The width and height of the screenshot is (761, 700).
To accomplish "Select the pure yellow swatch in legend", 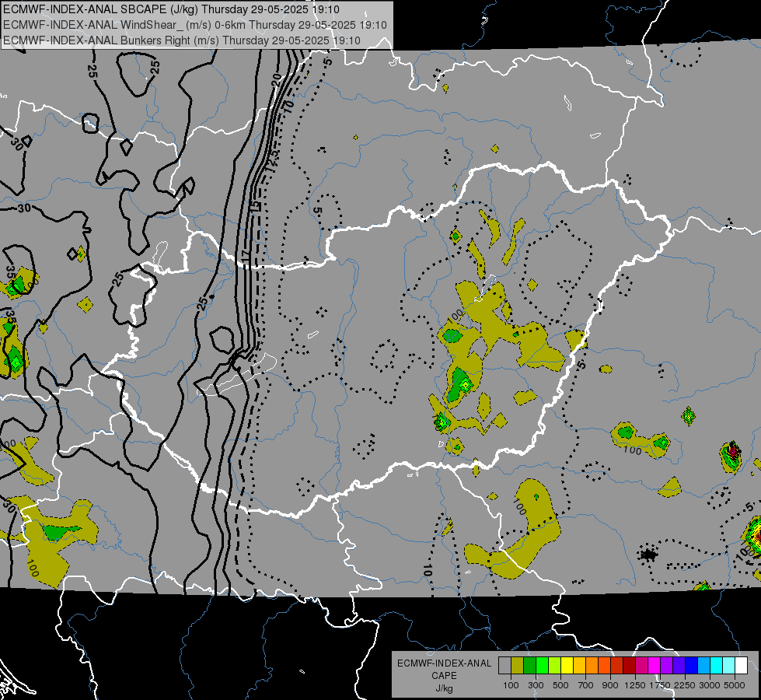I will (567, 666).
